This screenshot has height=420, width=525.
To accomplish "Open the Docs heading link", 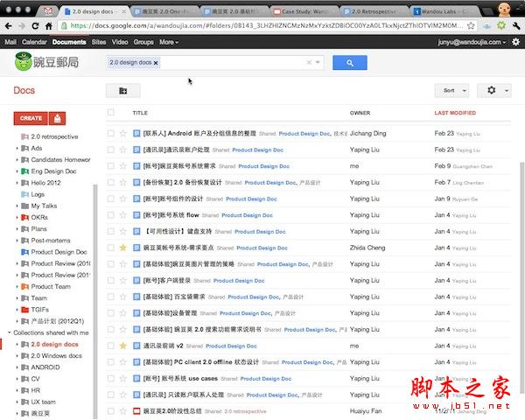I will (24, 90).
